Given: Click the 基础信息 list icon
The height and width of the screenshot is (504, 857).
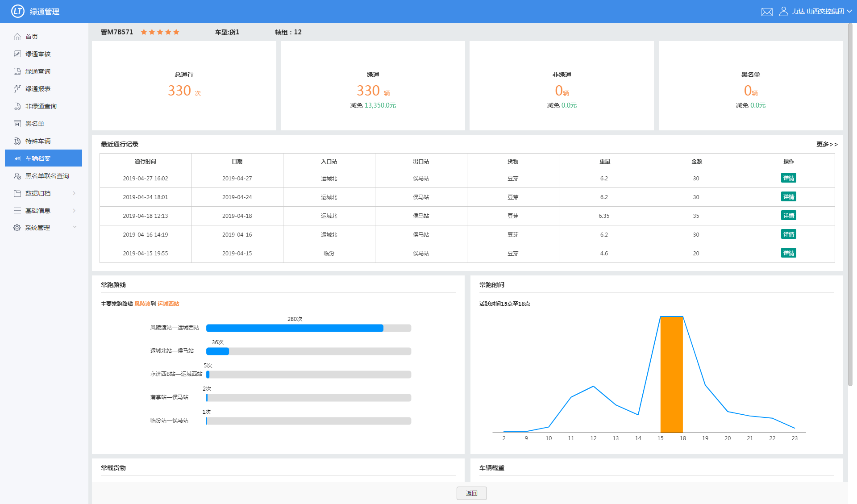Looking at the screenshot, I should tap(17, 211).
